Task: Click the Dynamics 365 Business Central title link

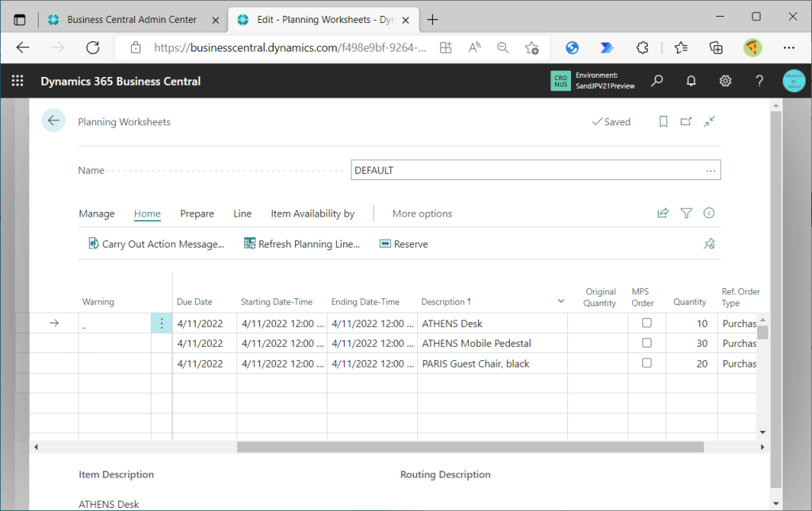Action: point(121,82)
